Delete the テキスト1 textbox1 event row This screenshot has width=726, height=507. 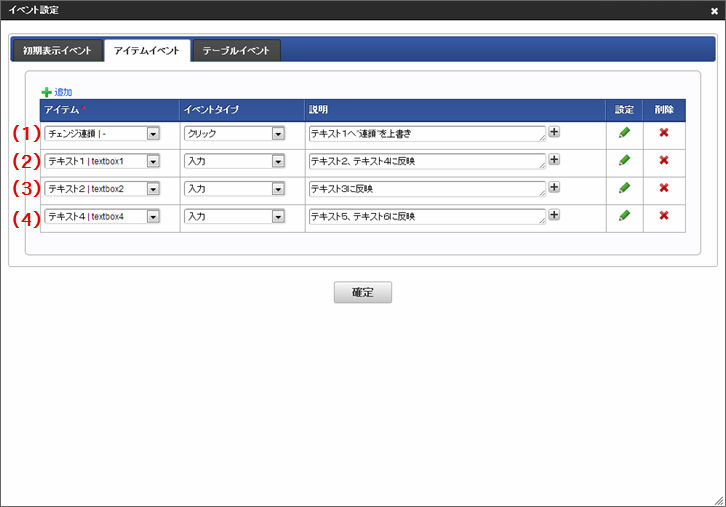tap(663, 160)
